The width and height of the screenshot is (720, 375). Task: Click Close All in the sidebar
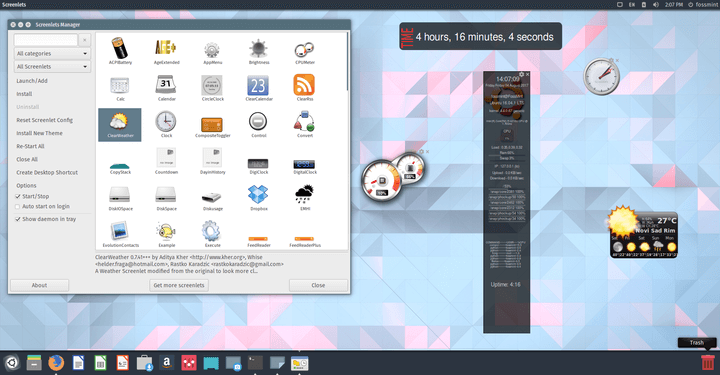27,159
